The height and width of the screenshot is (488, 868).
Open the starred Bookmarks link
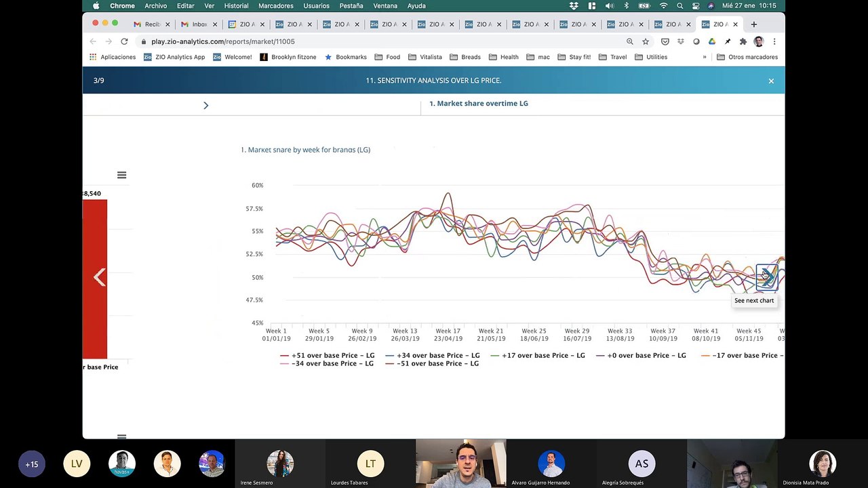pyautogui.click(x=347, y=57)
